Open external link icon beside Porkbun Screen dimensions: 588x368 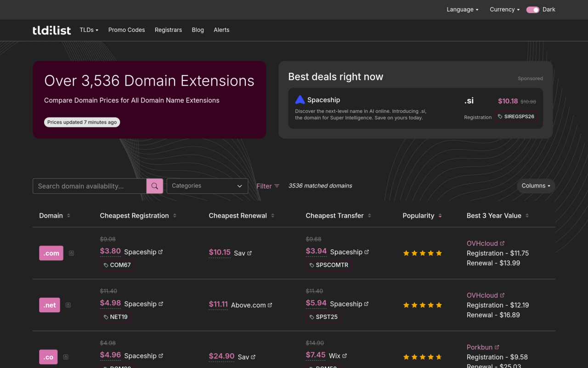click(x=497, y=347)
